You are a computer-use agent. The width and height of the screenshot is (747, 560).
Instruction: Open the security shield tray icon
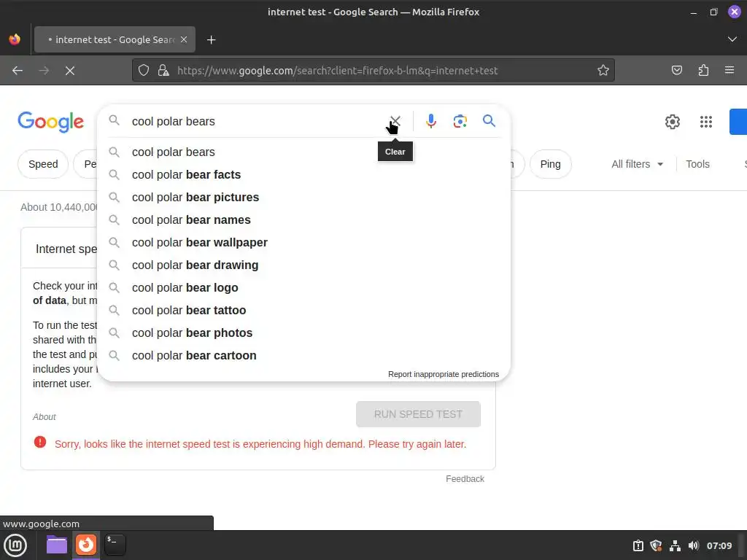(656, 545)
